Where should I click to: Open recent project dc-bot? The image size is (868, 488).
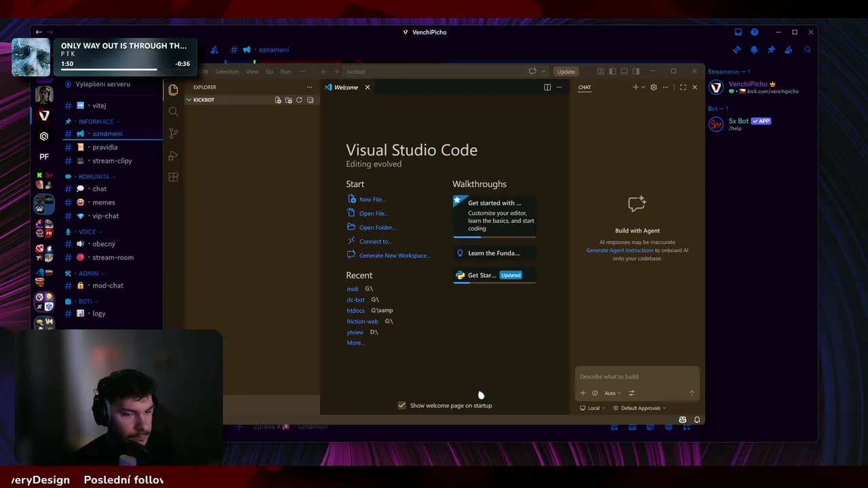[355, 300]
